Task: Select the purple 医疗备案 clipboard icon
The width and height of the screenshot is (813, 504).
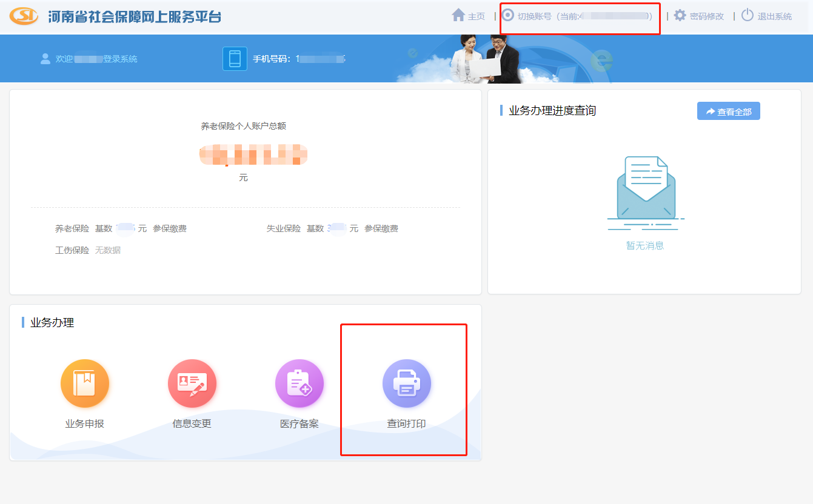Action: point(299,383)
